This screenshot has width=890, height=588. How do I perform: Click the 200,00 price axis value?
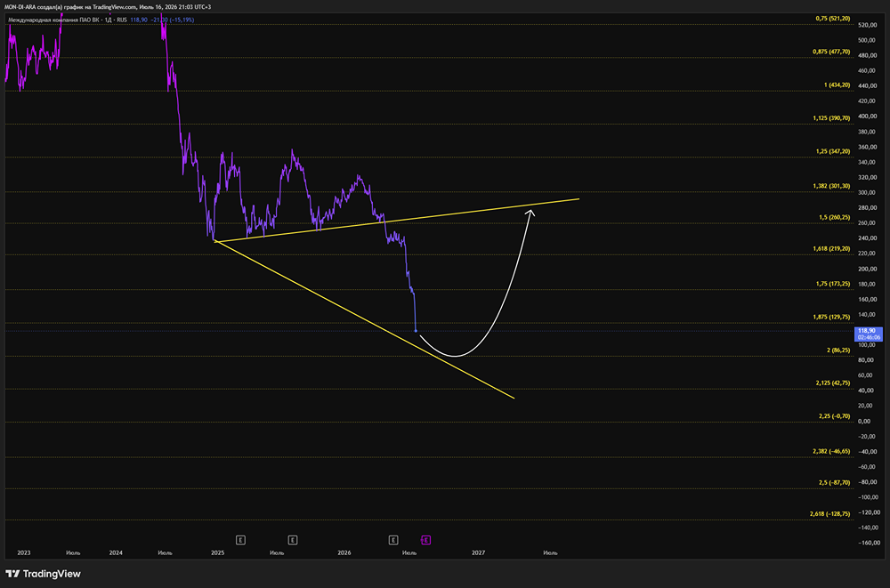[867, 269]
